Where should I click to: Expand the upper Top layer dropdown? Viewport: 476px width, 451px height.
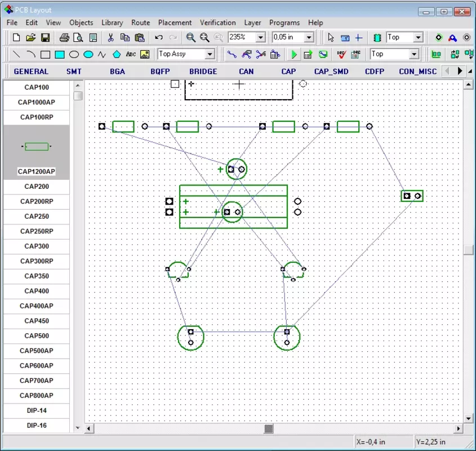coord(419,37)
